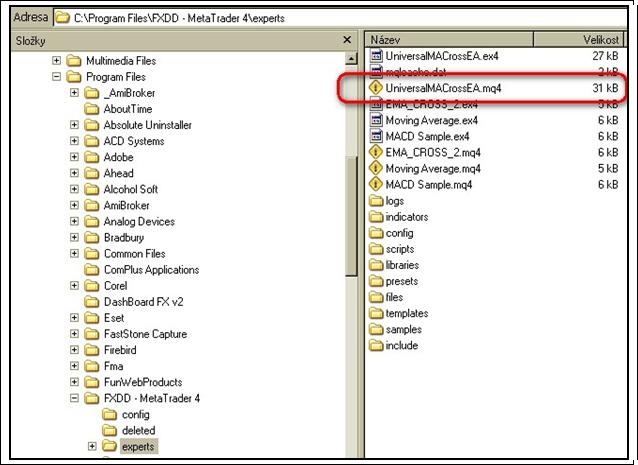The width and height of the screenshot is (638, 465).
Task: Select Moving Average.ex4 file icon
Action: pyautogui.click(x=376, y=120)
